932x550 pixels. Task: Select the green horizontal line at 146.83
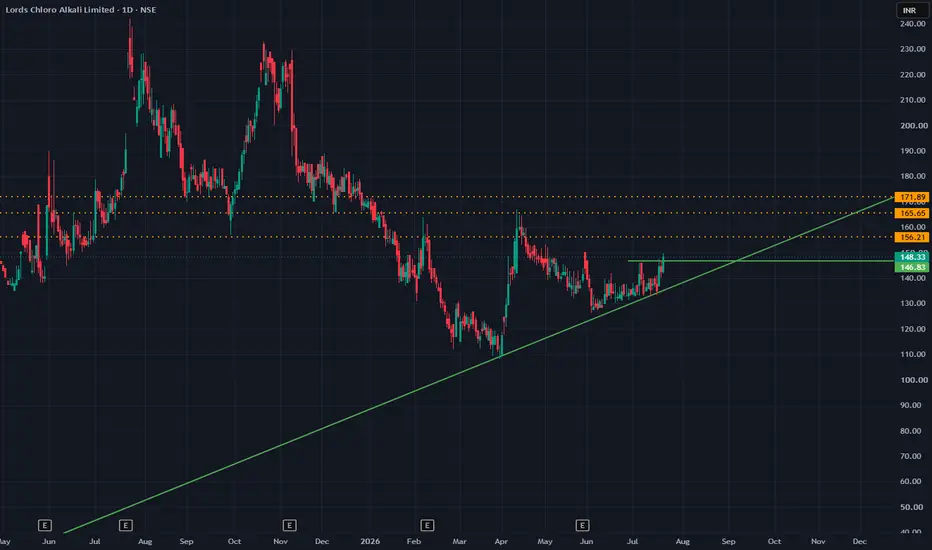[x=761, y=261]
